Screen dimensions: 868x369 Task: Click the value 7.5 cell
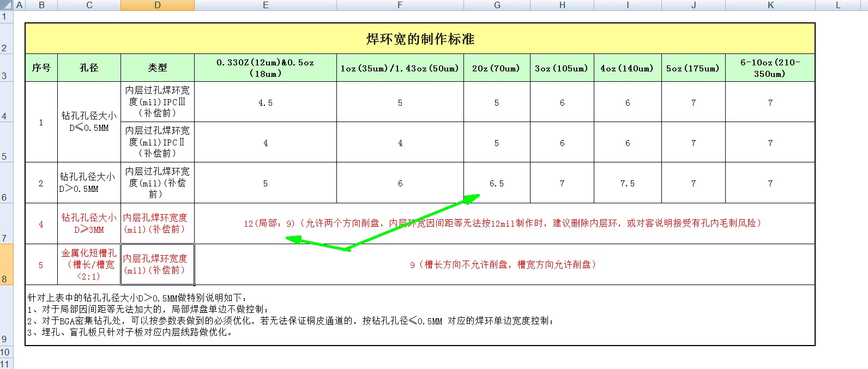tap(628, 183)
